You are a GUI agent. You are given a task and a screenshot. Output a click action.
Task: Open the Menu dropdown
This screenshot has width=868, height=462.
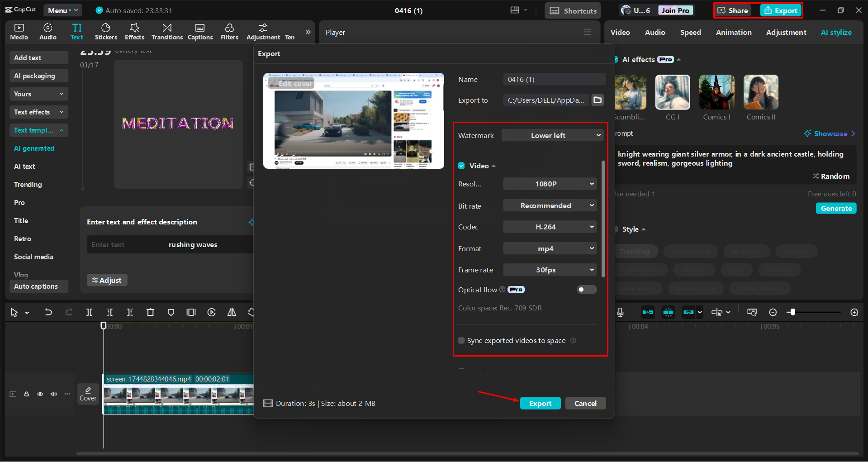[x=63, y=10]
